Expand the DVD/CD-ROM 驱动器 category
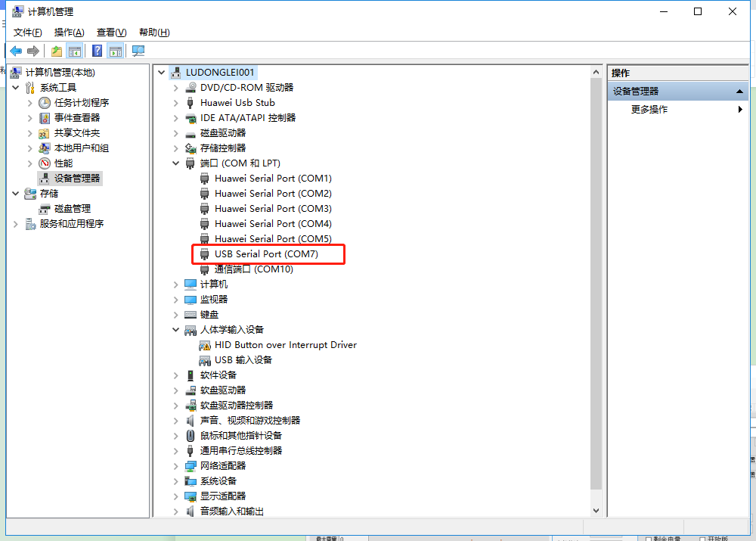This screenshot has height=541, width=756. (x=176, y=88)
